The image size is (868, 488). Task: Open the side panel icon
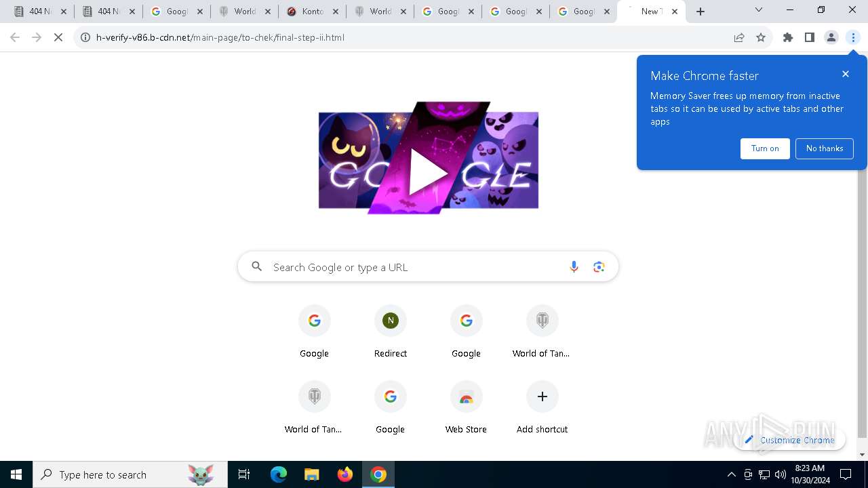[x=810, y=38]
